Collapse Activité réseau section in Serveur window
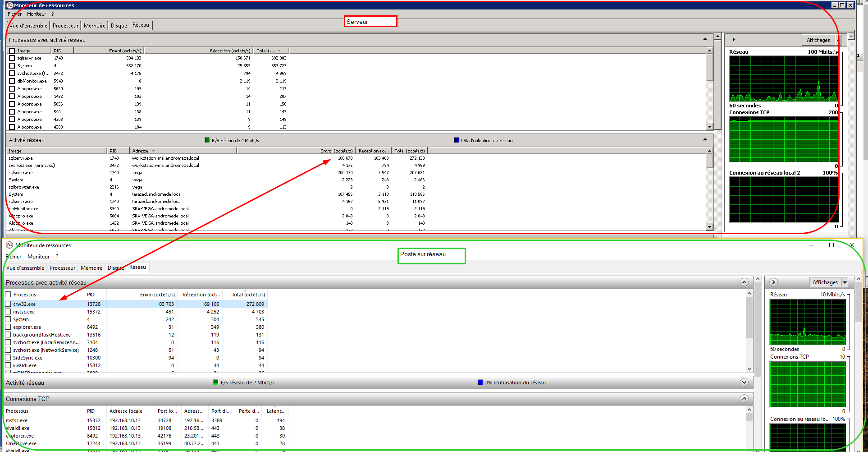This screenshot has height=452, width=868. 705,140
